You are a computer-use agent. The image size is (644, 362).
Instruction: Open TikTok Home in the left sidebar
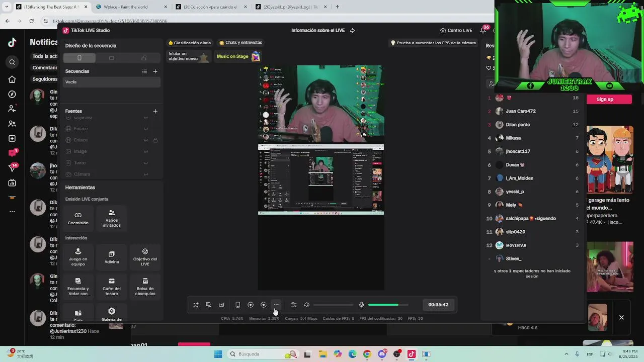[x=12, y=79]
